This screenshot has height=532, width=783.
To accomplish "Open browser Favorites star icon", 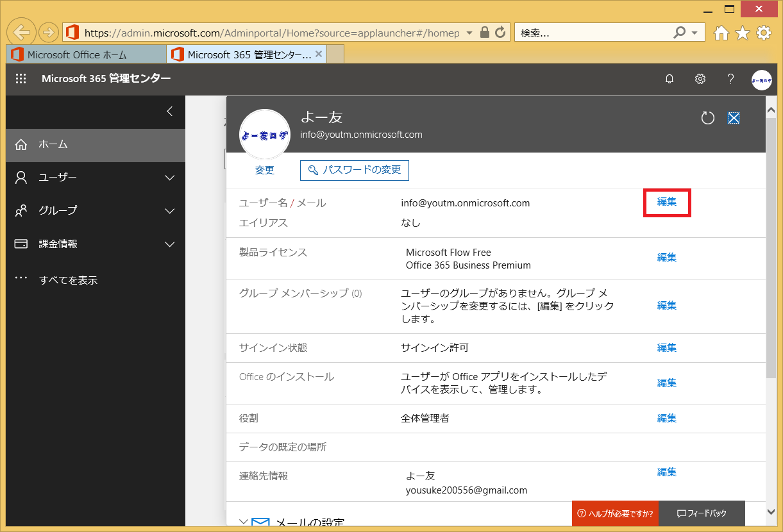I will point(743,33).
